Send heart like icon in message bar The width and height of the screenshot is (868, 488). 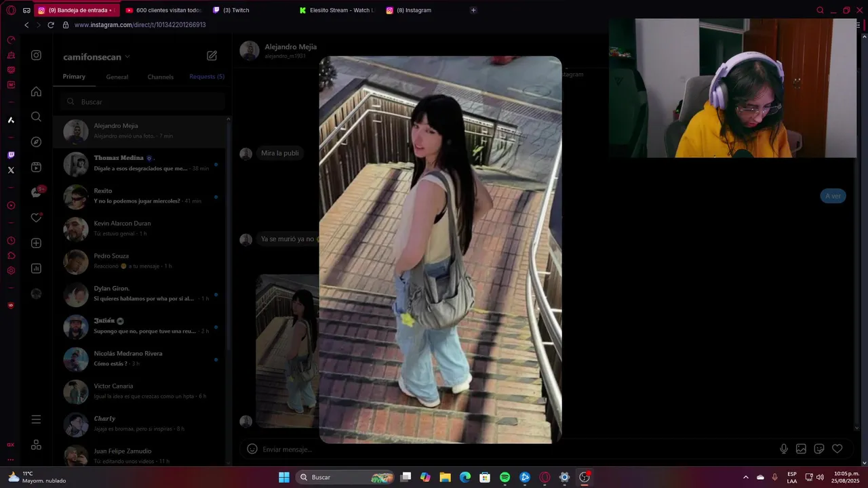pyautogui.click(x=837, y=449)
